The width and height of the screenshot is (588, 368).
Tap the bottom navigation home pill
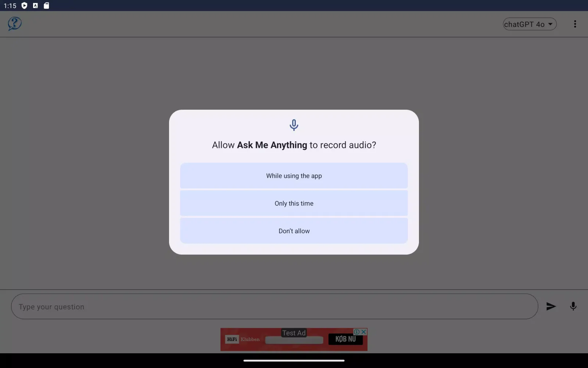click(x=294, y=361)
